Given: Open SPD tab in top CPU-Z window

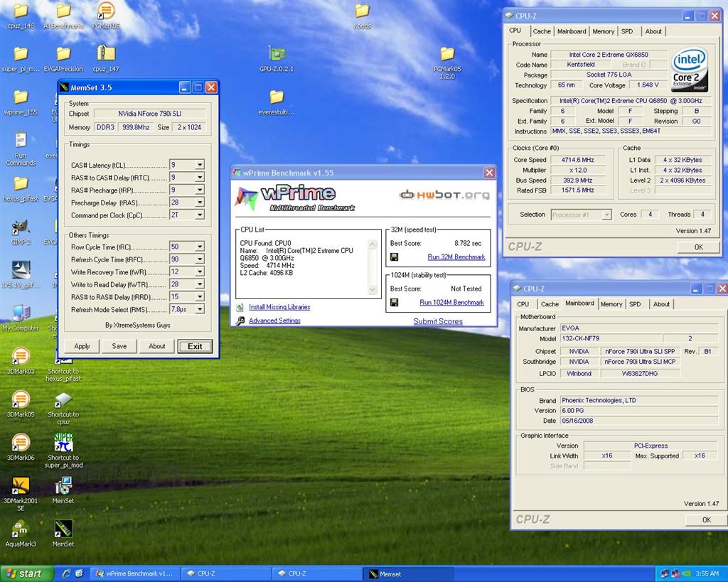Looking at the screenshot, I should point(627,31).
